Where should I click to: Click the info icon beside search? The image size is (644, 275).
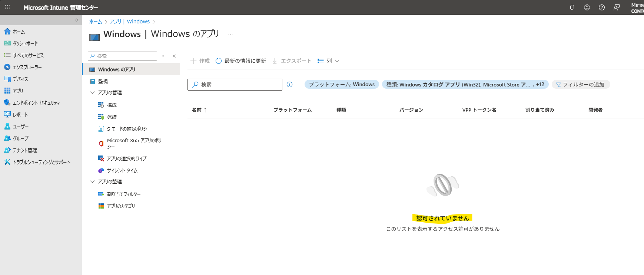click(290, 85)
